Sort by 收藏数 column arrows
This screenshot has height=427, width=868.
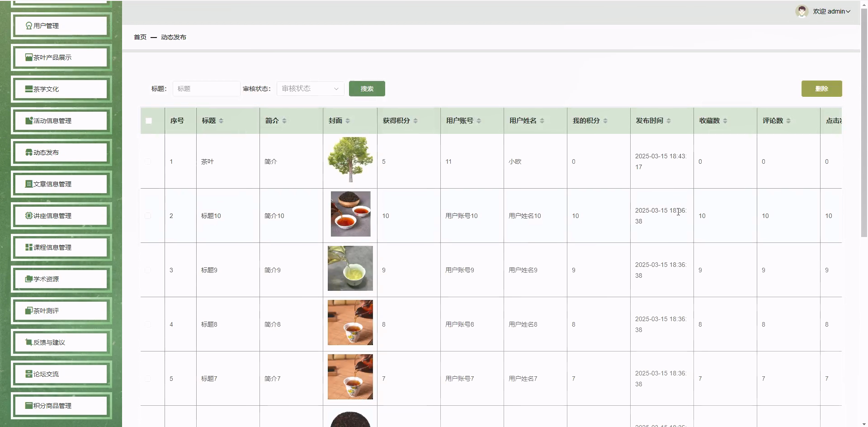pos(725,121)
